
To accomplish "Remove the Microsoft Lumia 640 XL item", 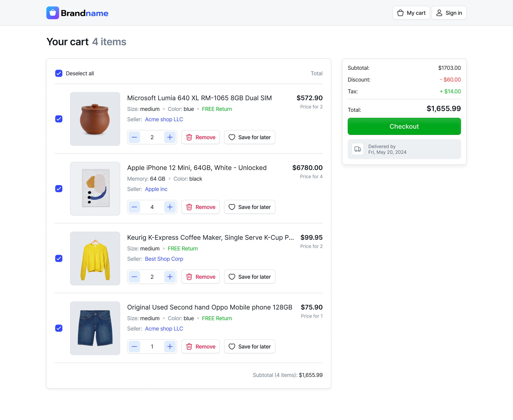I will [x=200, y=137].
